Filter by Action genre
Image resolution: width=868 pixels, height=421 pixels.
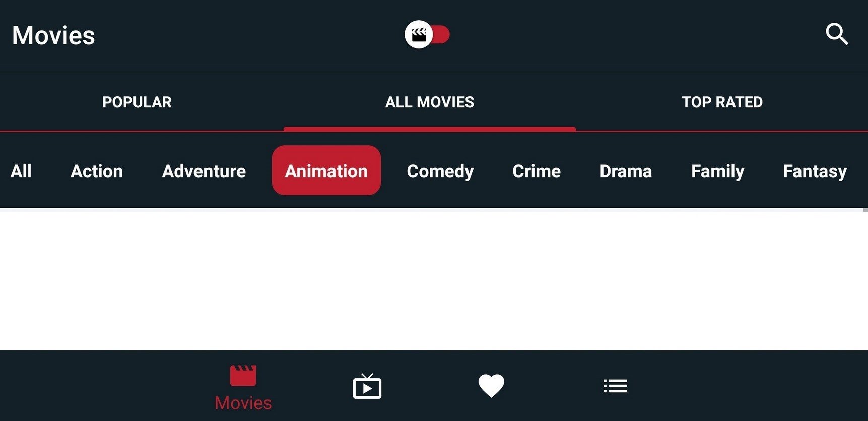coord(97,171)
